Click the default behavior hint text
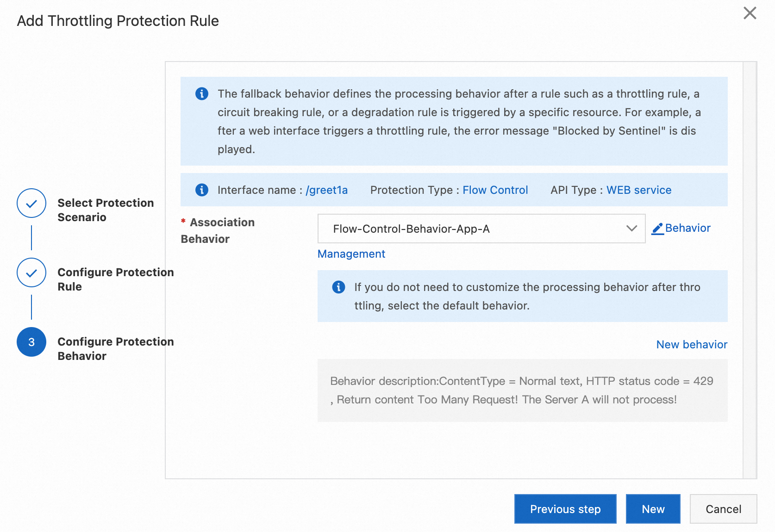 click(527, 296)
